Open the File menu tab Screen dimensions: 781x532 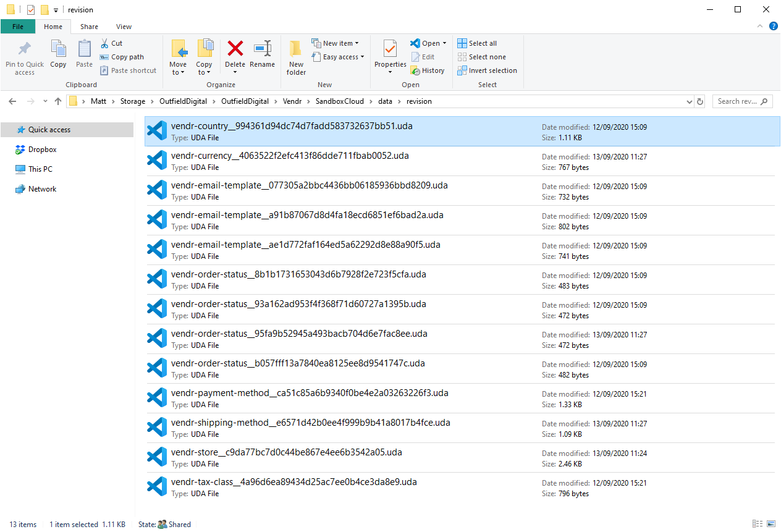[18, 27]
